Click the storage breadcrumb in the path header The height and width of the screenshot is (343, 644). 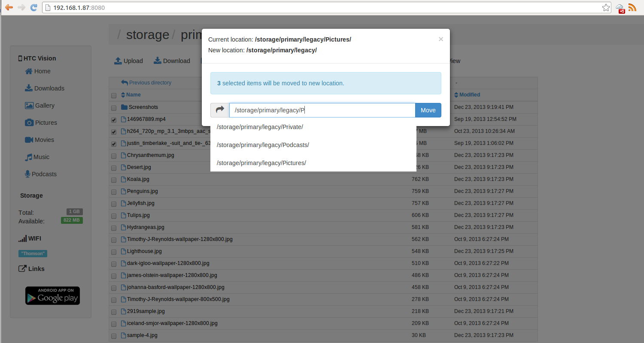[x=148, y=35]
